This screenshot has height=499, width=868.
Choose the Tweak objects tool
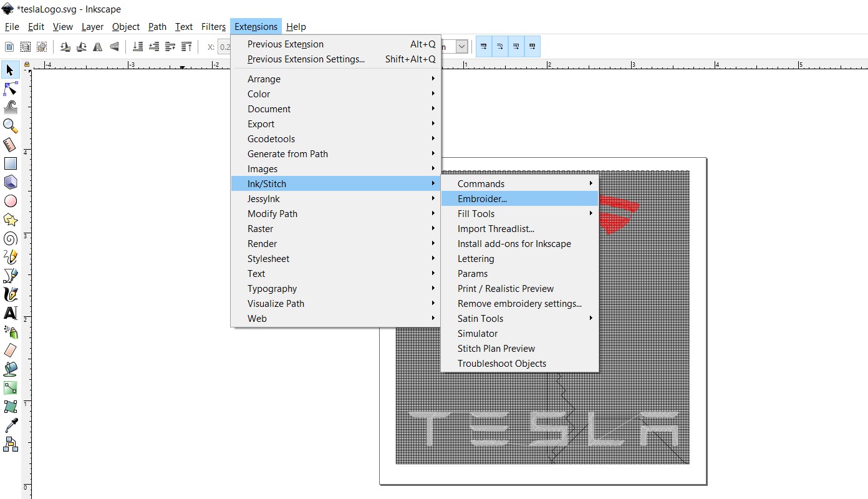coord(10,107)
